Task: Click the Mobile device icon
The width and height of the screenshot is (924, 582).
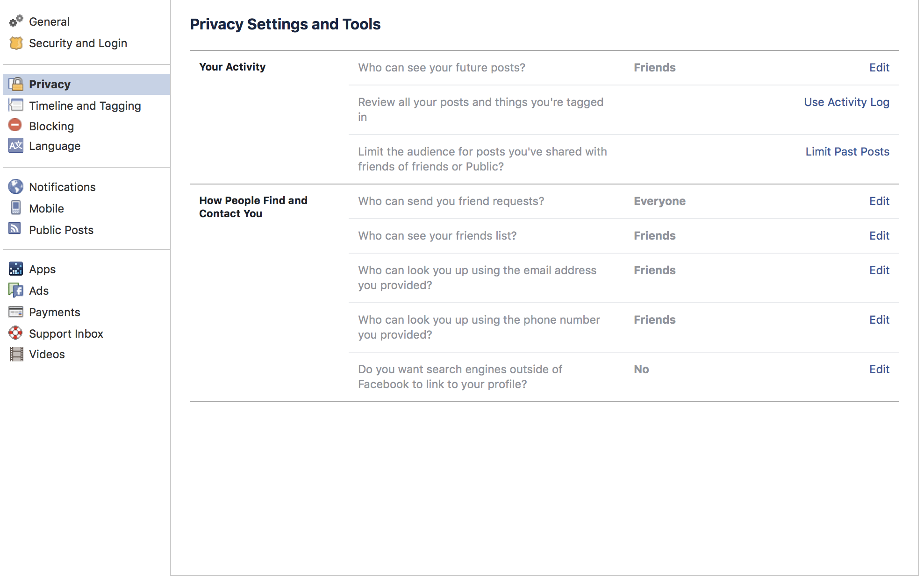Action: point(15,208)
